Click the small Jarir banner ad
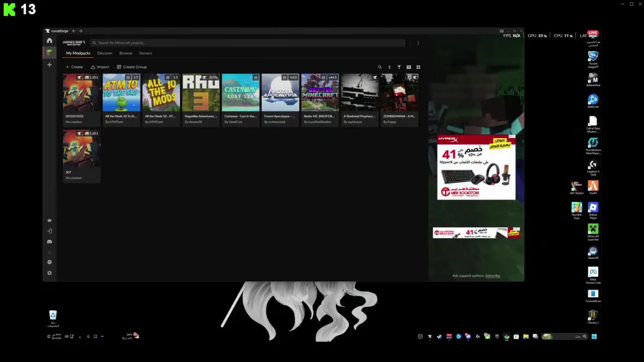644x362 pixels. click(476, 232)
